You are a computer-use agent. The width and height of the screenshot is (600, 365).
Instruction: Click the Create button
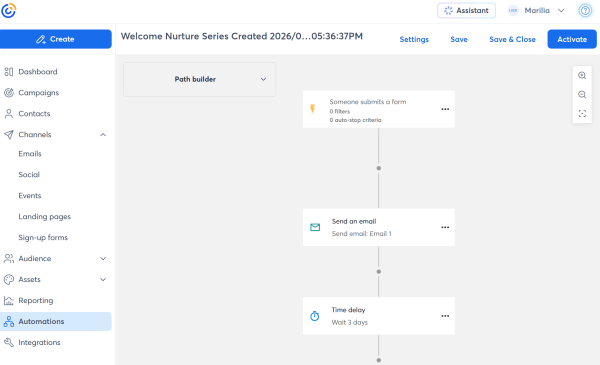56,39
